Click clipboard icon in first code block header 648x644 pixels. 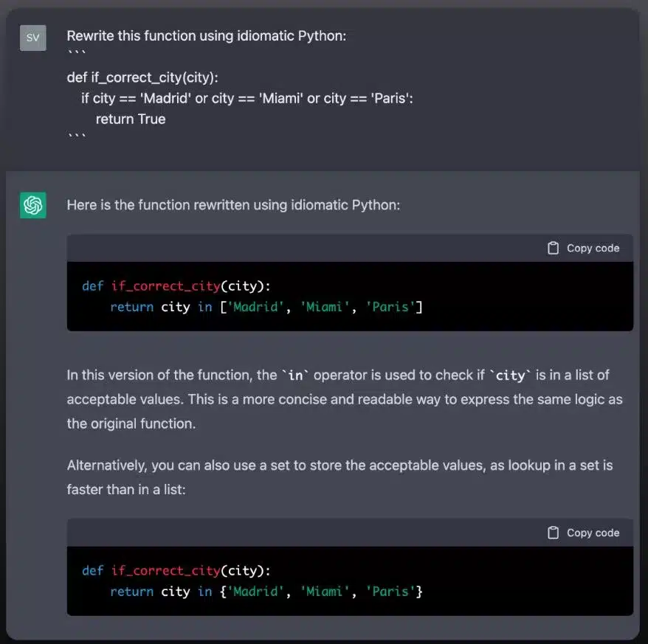tap(553, 248)
